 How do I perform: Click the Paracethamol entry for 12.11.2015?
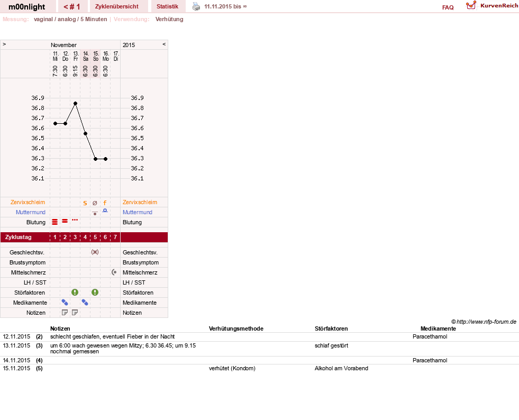tap(430, 336)
